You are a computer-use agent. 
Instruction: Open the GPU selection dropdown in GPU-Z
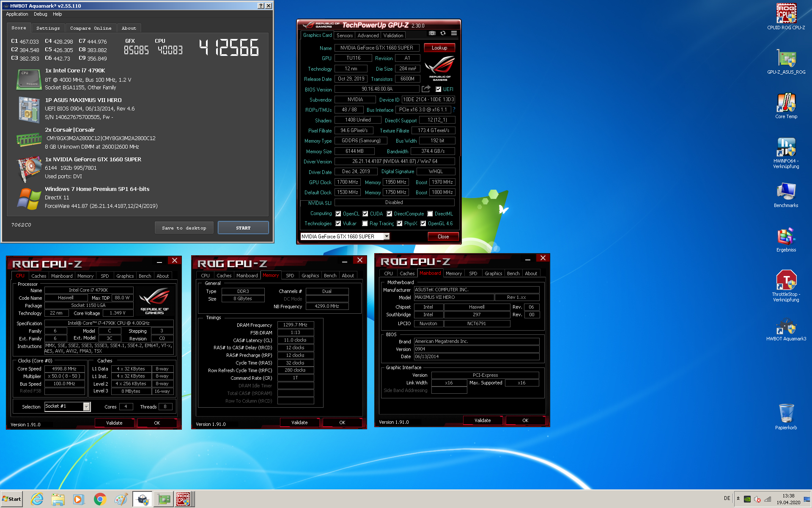point(387,237)
